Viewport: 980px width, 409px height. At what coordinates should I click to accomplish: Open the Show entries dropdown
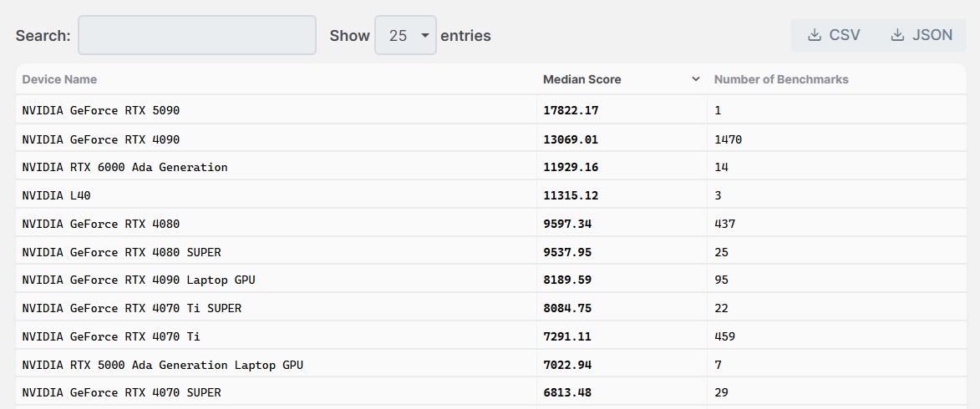pyautogui.click(x=405, y=35)
